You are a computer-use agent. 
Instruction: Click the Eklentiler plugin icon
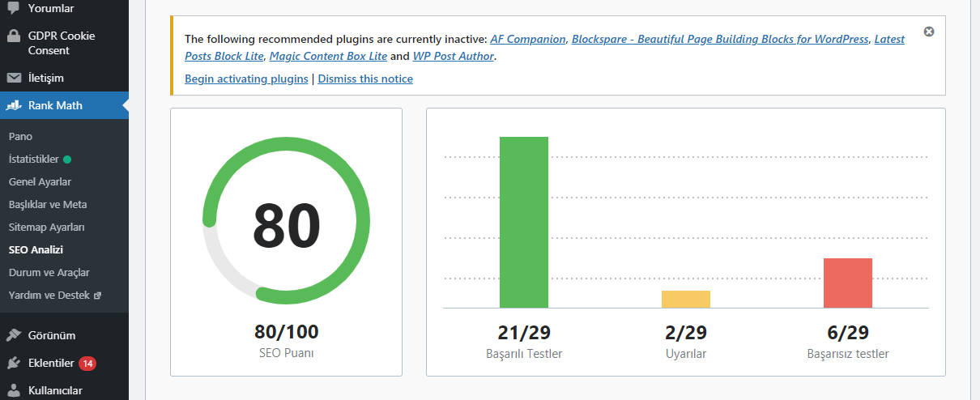[14, 363]
